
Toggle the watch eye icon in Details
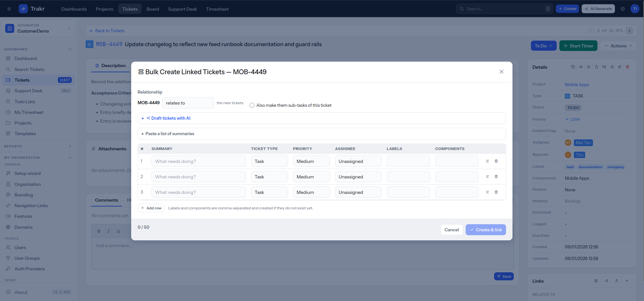pyautogui.click(x=581, y=67)
